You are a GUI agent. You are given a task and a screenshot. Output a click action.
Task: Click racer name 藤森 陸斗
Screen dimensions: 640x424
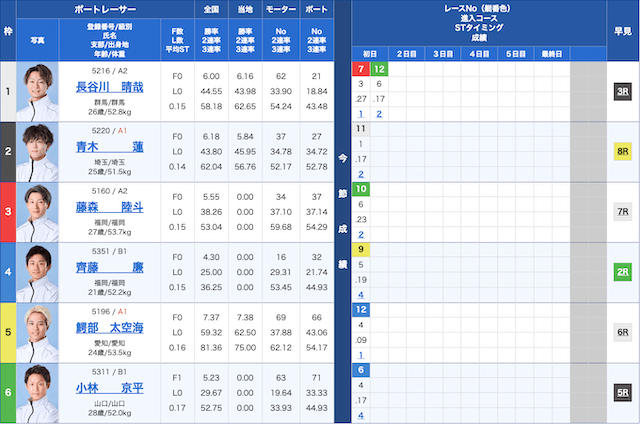[x=110, y=207]
